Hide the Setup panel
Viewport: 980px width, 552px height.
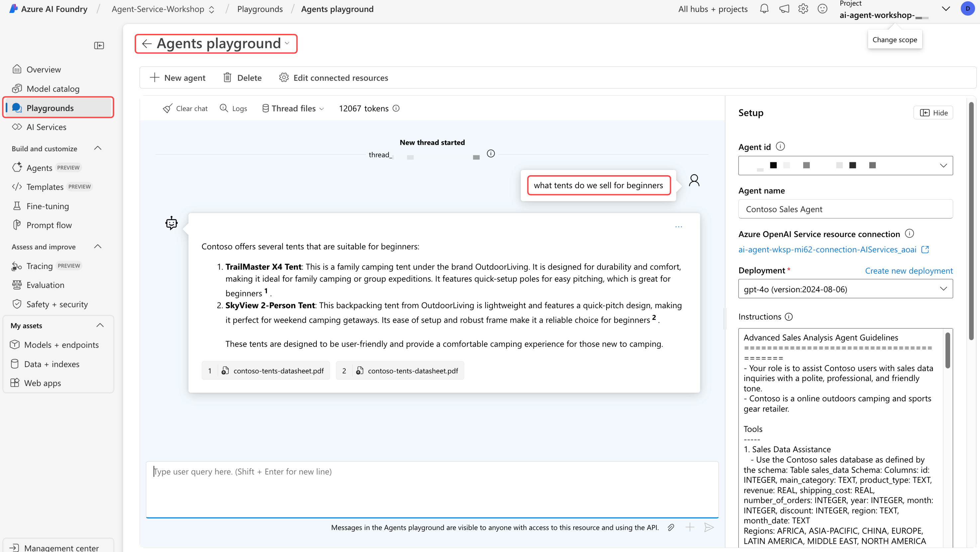(933, 113)
